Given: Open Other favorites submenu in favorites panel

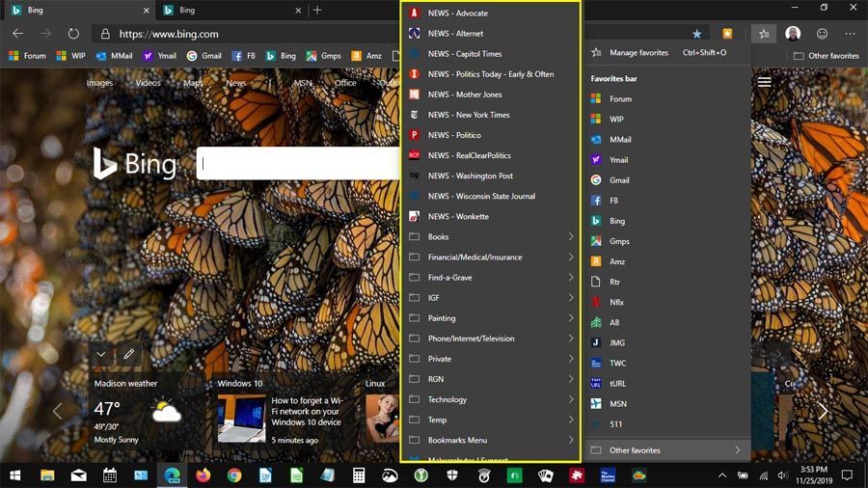Looking at the screenshot, I should (667, 449).
